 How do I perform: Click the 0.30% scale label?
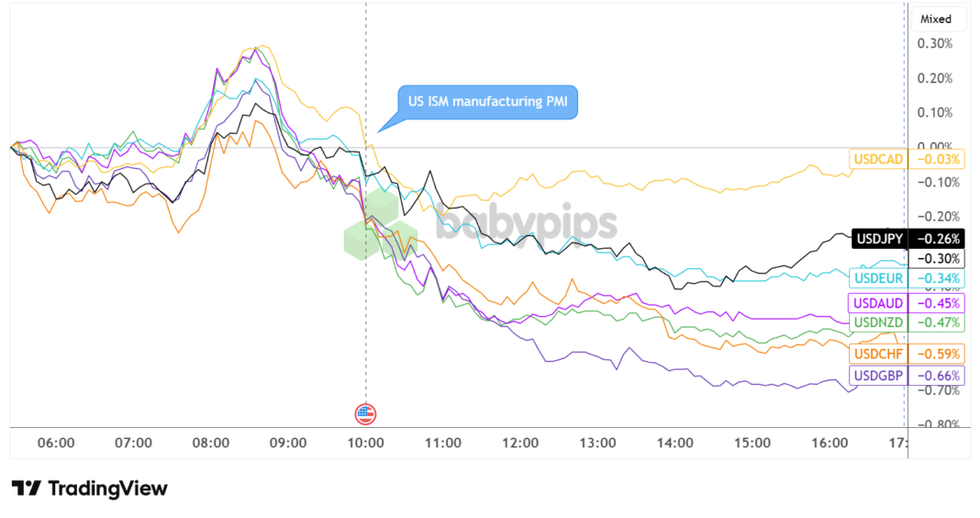(x=934, y=43)
